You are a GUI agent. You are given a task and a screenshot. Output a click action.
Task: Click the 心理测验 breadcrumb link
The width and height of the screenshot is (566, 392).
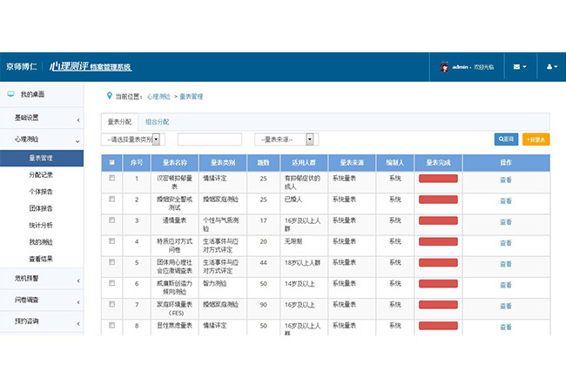point(158,97)
